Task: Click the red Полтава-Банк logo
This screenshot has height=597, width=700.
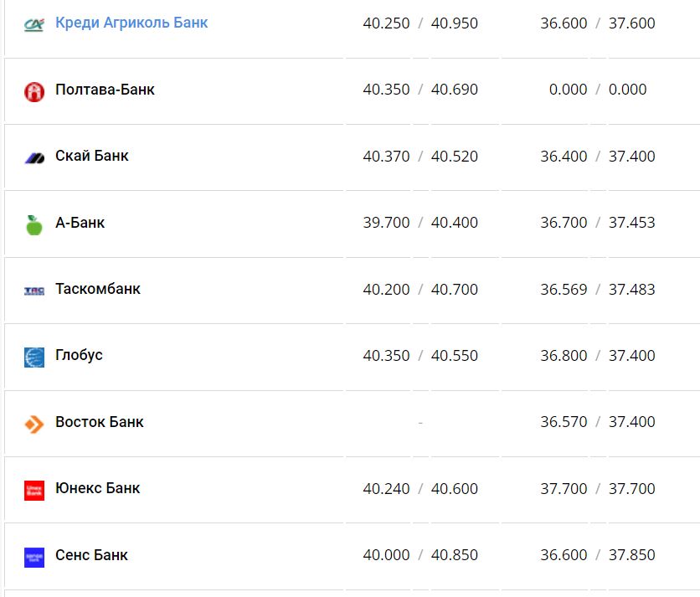Action: click(34, 91)
